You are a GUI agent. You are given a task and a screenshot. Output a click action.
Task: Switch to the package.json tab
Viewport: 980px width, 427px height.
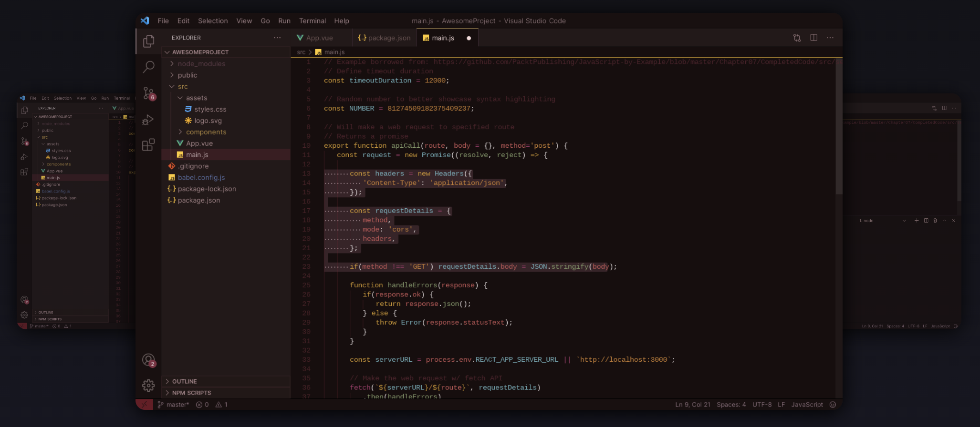(384, 38)
